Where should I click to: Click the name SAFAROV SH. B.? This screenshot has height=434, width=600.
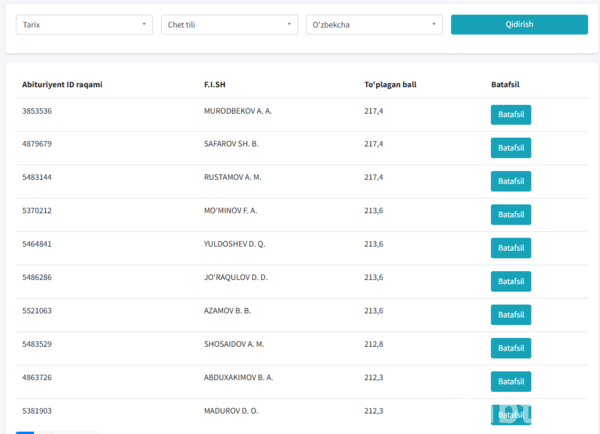[x=231, y=144]
